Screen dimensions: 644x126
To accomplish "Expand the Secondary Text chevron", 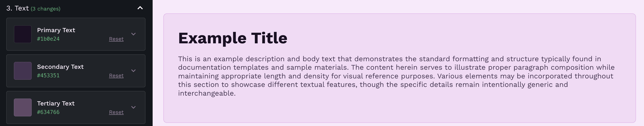I will point(133,71).
